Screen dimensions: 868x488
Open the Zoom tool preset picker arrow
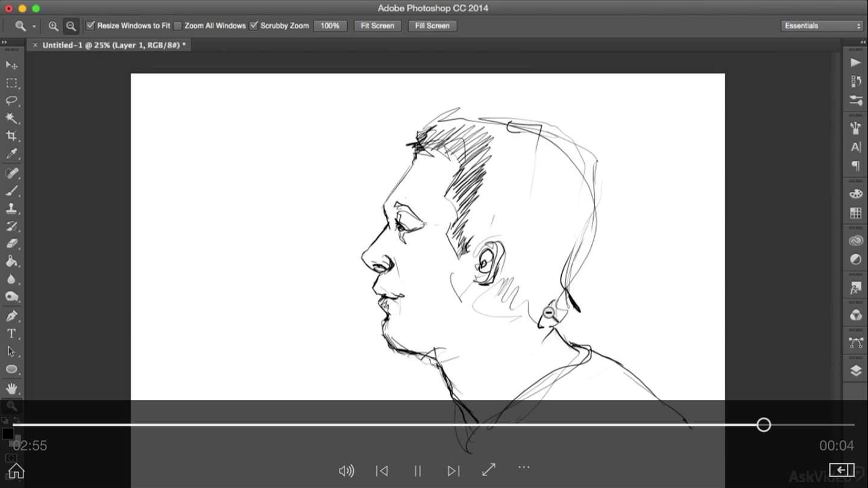pyautogui.click(x=34, y=27)
